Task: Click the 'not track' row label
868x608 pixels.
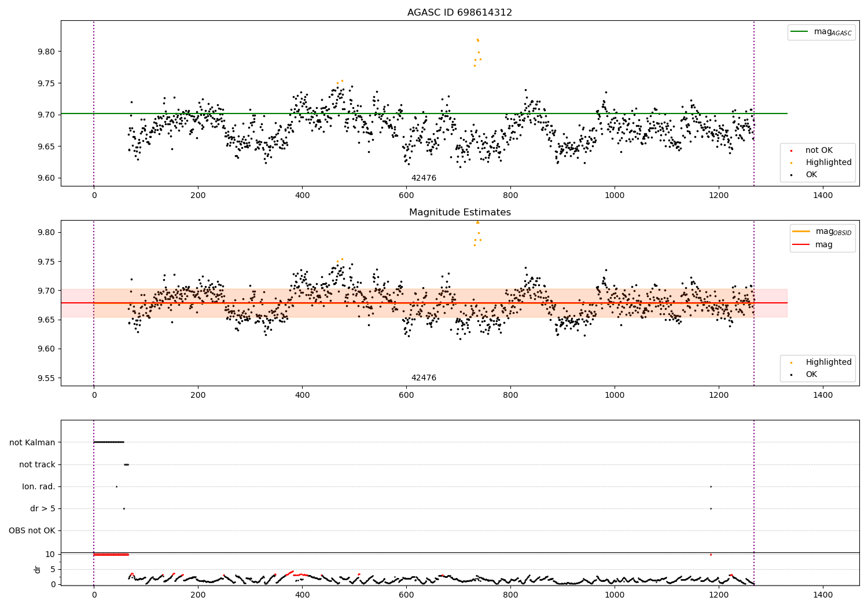Action: [x=37, y=464]
